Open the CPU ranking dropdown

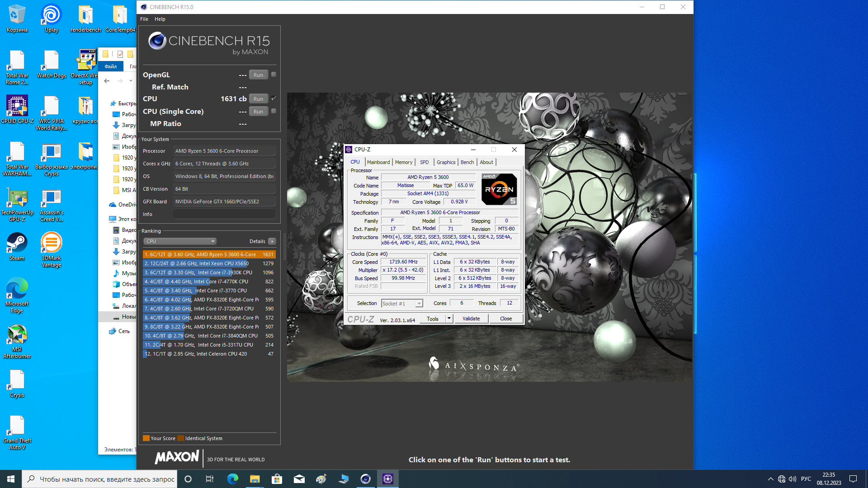(180, 241)
